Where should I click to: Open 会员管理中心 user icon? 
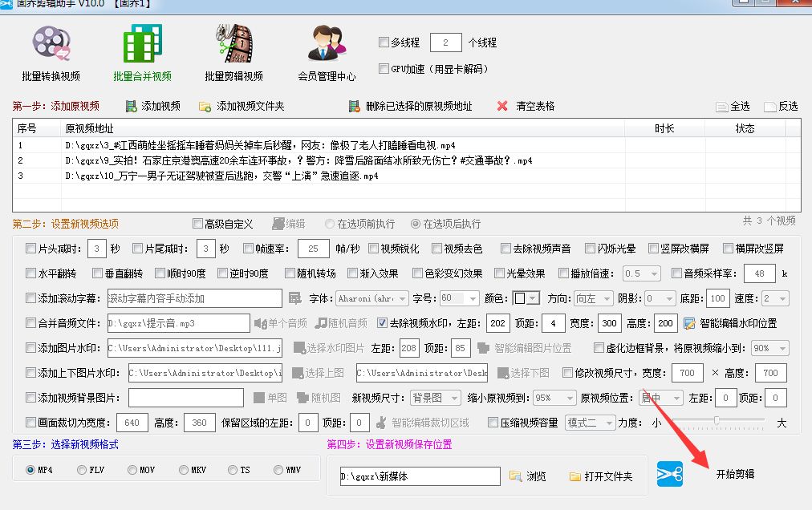(327, 43)
